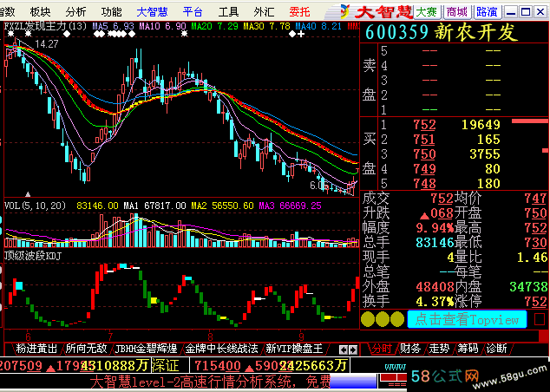Click the red volume bar beside 19649
The width and height of the screenshot is (550, 392).
coord(530,121)
